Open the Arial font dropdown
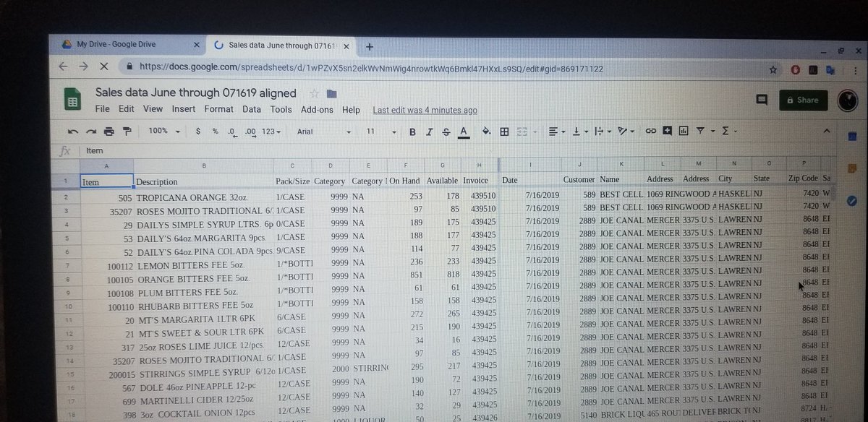 pos(324,132)
